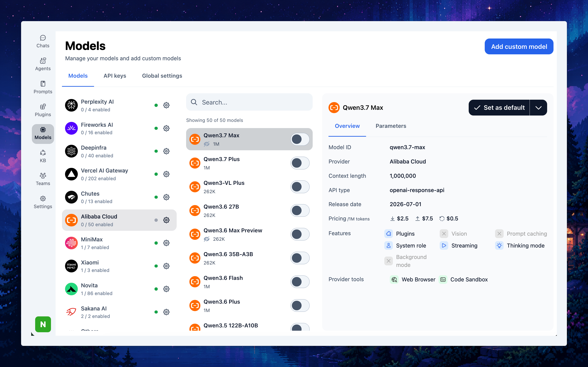Screen dimensions: 588x367
Task: Toggle on Qwen3.6 Flash model
Action: 300,282
